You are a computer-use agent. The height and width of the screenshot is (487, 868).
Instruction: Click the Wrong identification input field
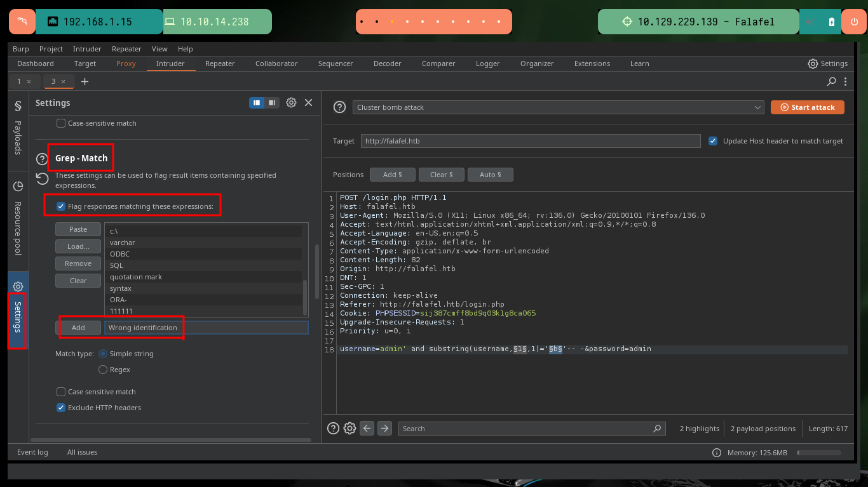pos(207,328)
